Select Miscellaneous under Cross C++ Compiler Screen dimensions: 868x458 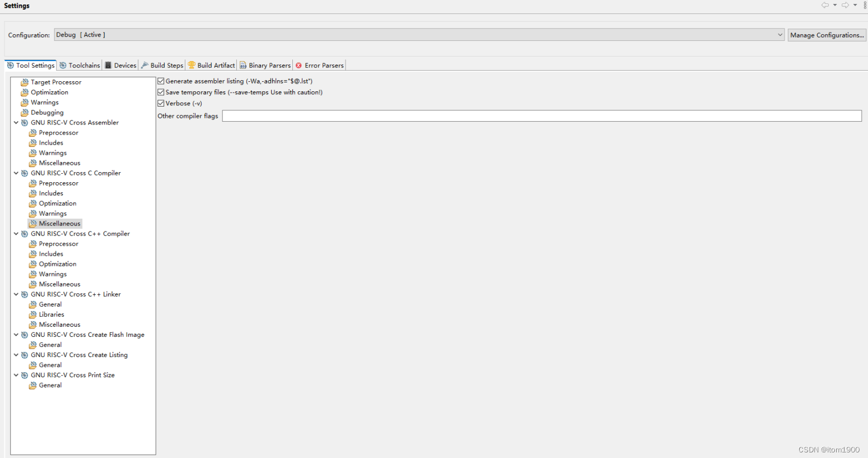[x=59, y=284]
